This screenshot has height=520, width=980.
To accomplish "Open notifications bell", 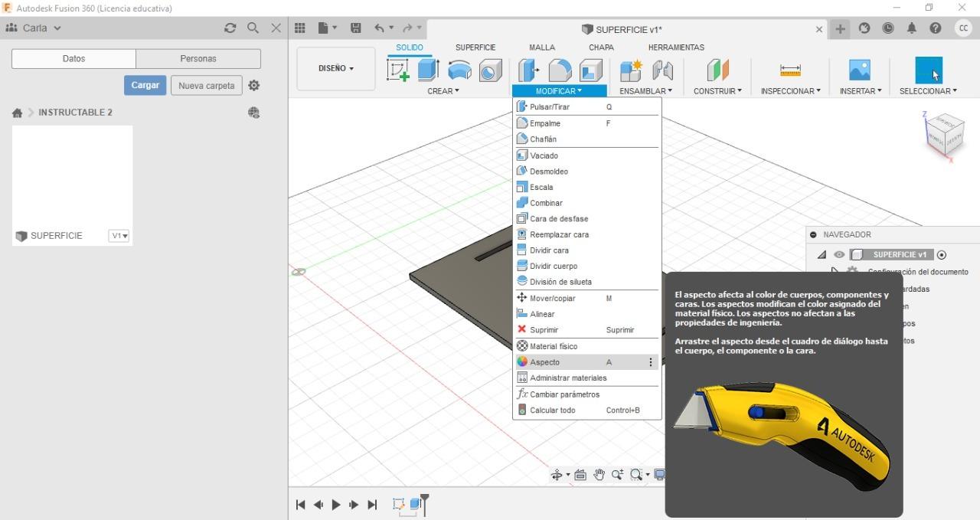I will 912,28.
